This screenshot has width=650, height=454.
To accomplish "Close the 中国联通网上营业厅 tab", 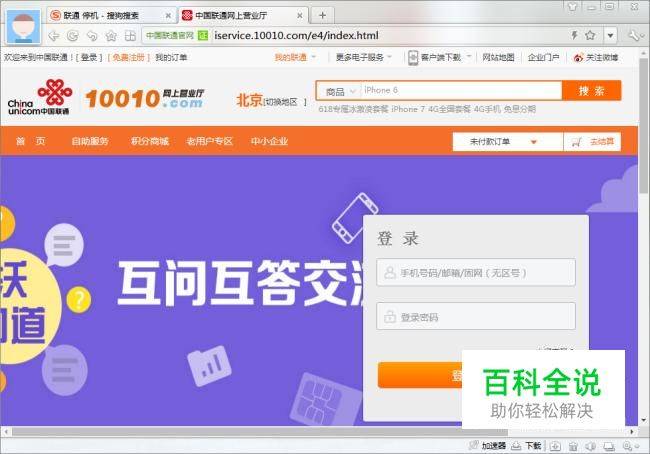I will (x=300, y=16).
